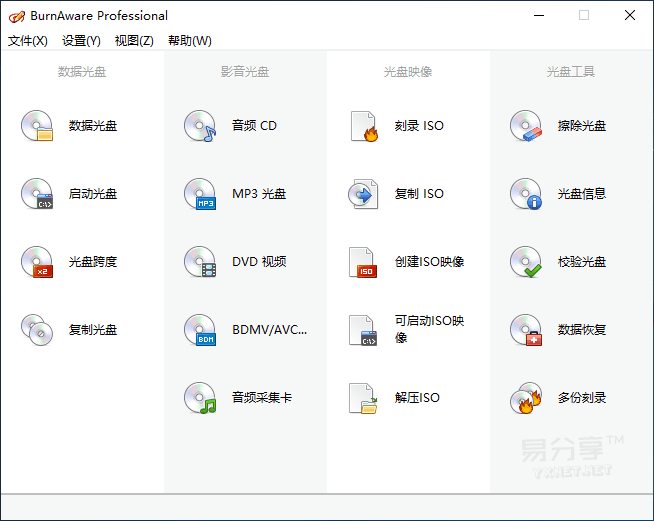Click the 光盘信息 text label
Viewport: 654px width, 521px height.
click(x=582, y=194)
